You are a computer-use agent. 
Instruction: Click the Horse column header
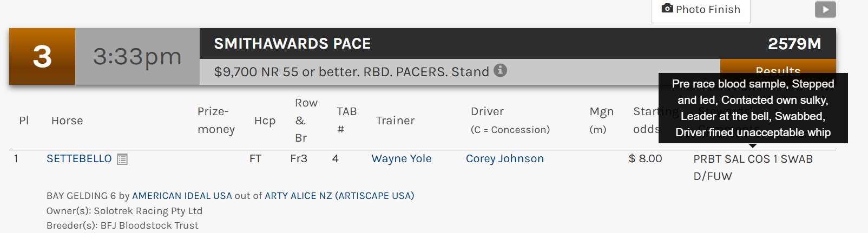[67, 121]
